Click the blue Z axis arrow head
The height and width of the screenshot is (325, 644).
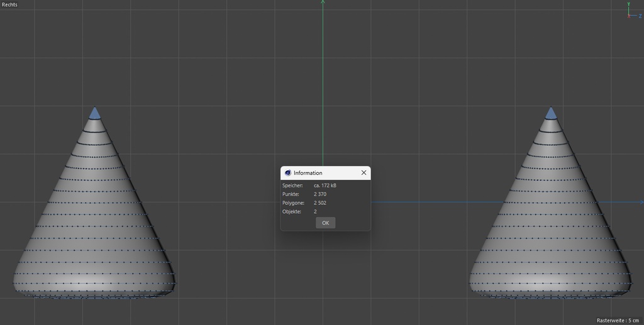tap(641, 202)
